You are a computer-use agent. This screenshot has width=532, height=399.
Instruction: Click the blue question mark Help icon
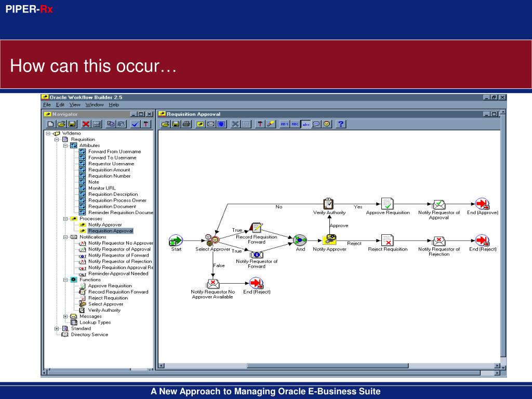click(x=341, y=124)
